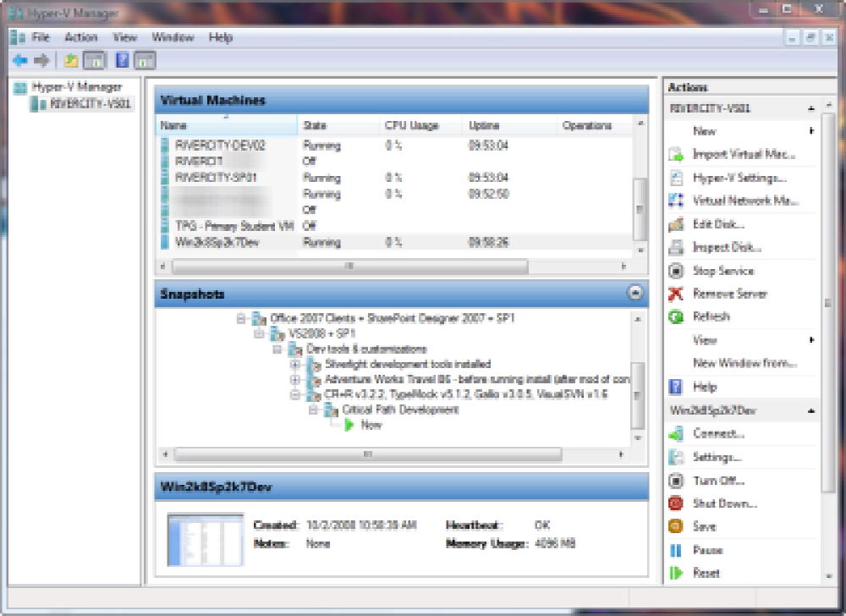Image resolution: width=846 pixels, height=616 pixels.
Task: Click the Turn Off icon
Action: [x=676, y=481]
